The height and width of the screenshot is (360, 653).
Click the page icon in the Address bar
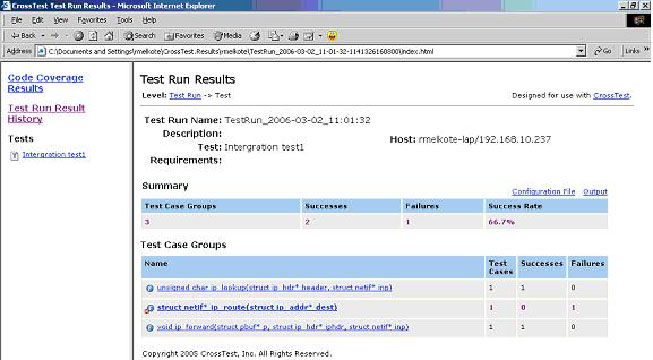(41, 51)
